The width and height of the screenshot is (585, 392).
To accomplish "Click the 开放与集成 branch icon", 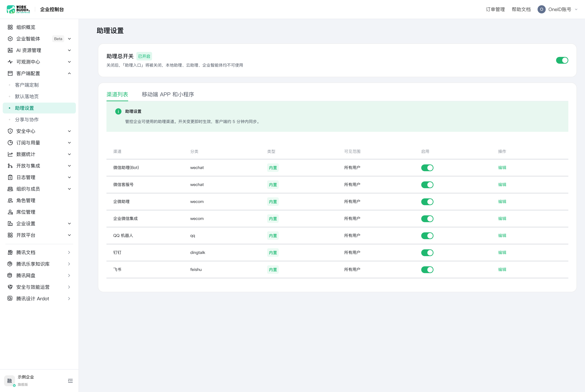I will [10, 166].
